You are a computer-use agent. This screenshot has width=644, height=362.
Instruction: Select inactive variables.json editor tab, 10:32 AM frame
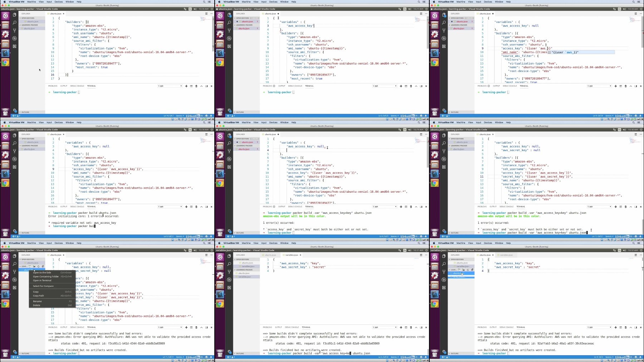click(x=506, y=255)
